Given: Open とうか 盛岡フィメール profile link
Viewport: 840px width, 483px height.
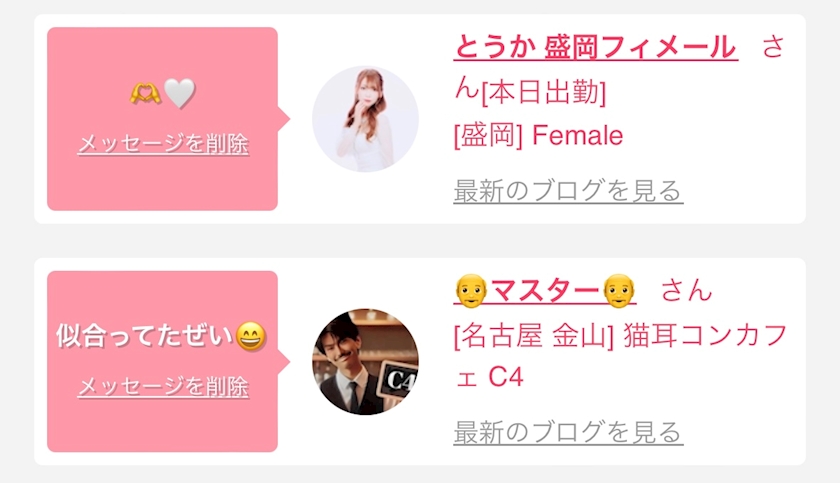Looking at the screenshot, I should (596, 47).
